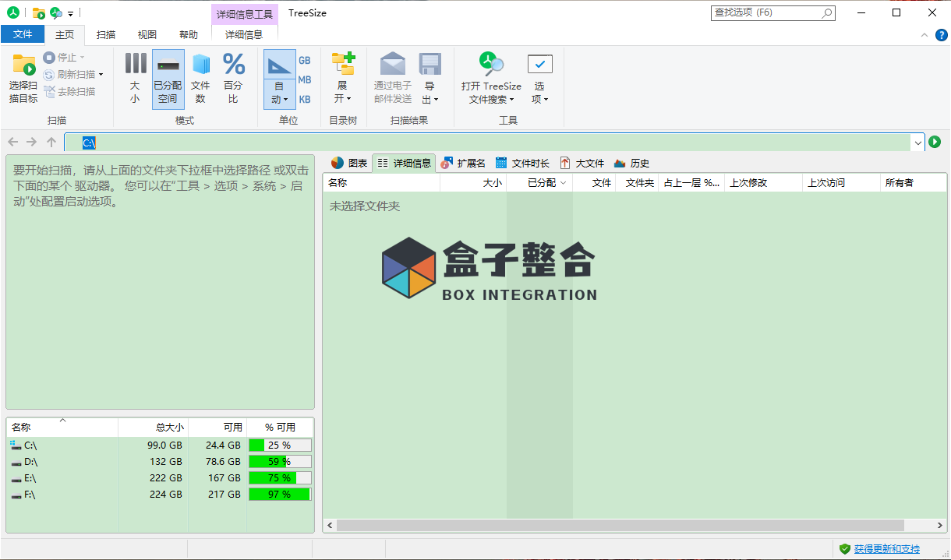
Task: Set unit to KB
Action: (305, 99)
